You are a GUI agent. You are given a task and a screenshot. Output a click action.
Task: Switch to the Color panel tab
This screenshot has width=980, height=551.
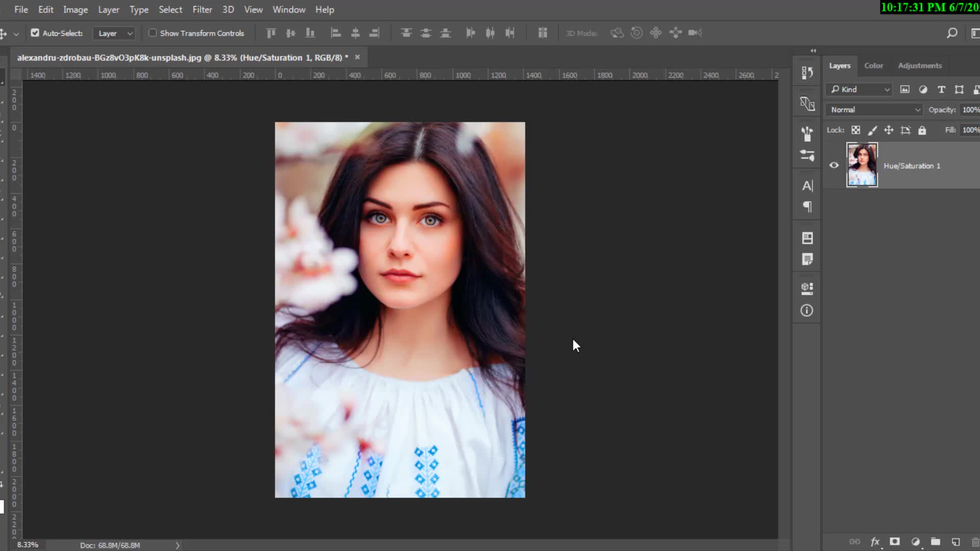(873, 65)
